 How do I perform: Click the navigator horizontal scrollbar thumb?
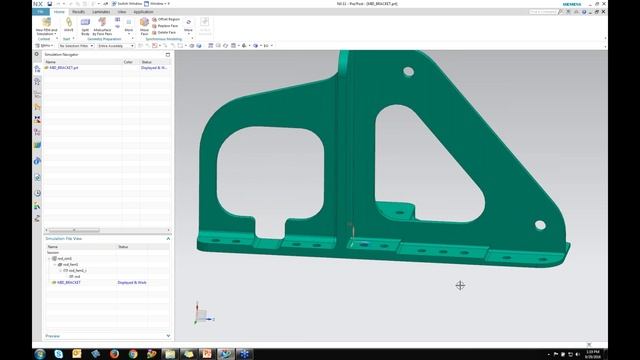pyautogui.click(x=74, y=230)
